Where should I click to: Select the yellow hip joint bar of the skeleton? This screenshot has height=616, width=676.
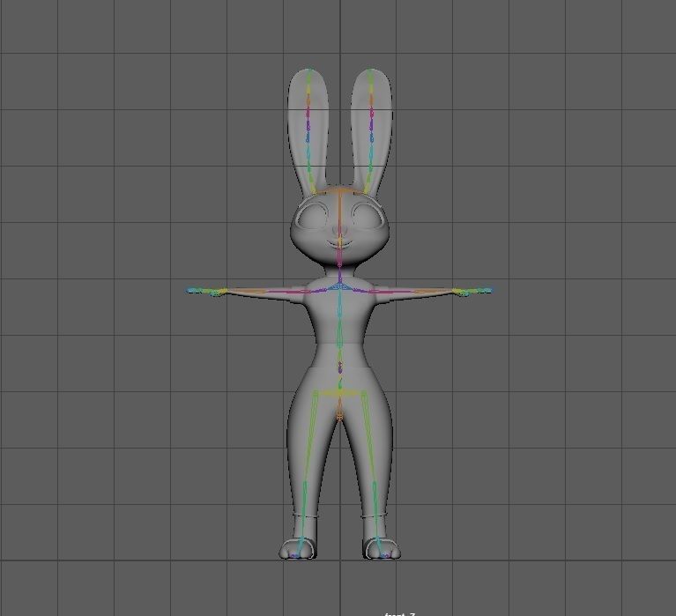[x=340, y=393]
